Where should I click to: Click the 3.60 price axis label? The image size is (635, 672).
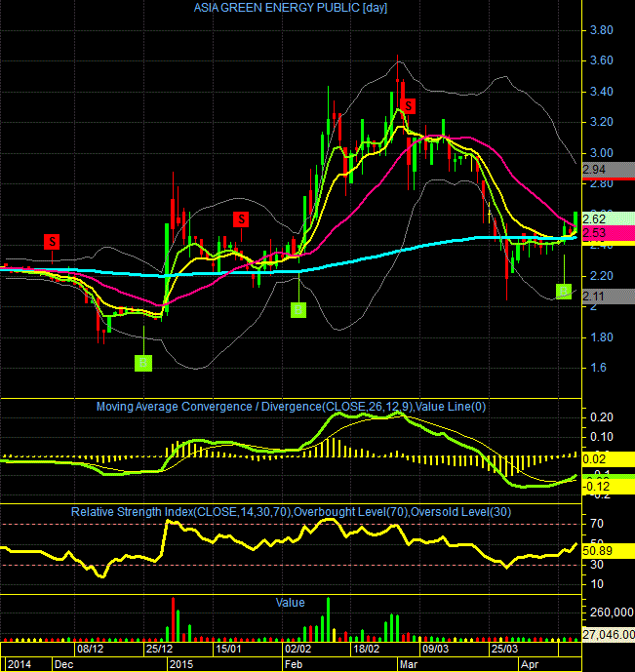click(602, 60)
